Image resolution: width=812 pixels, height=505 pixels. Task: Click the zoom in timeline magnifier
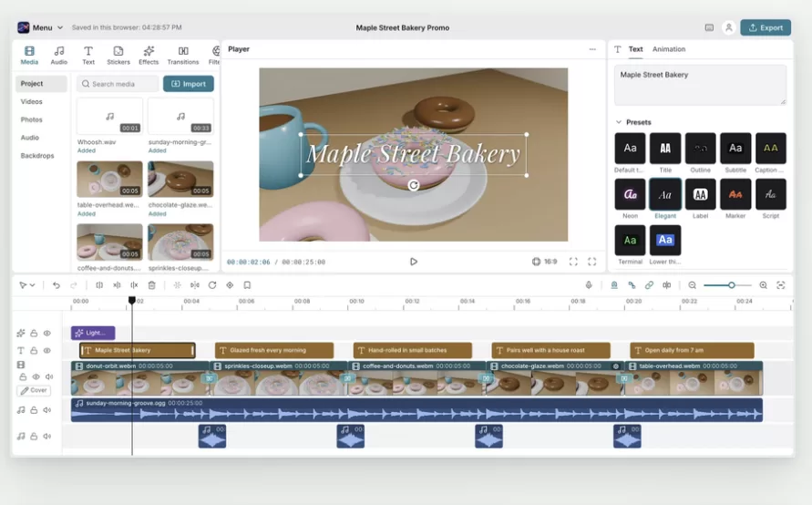tap(764, 285)
